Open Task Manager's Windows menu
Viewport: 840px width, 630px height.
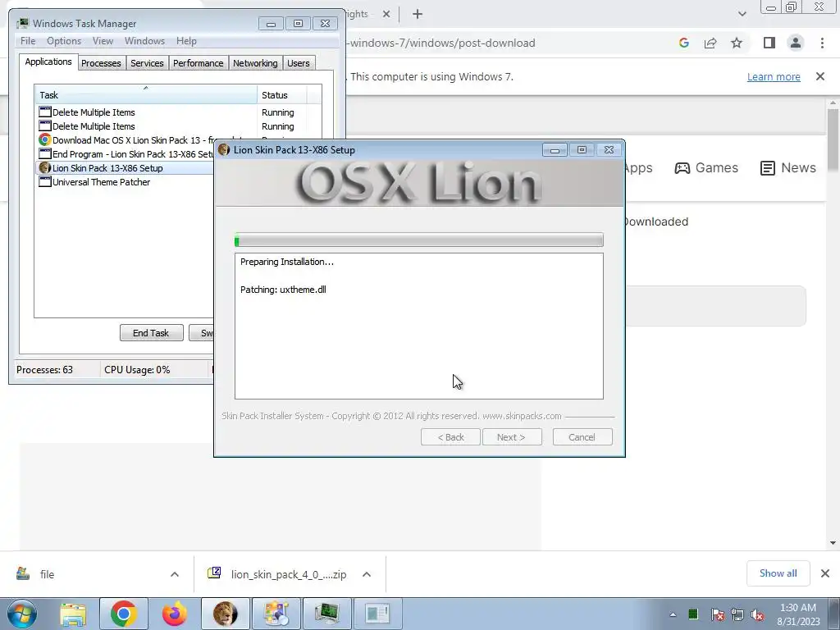pos(144,41)
